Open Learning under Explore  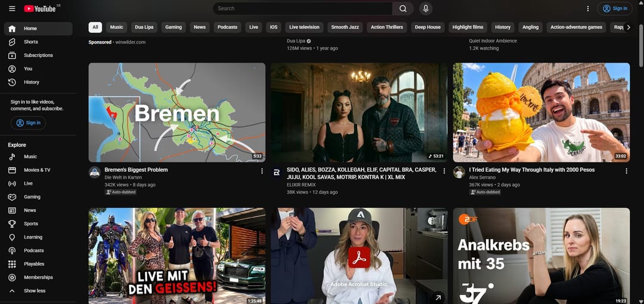tap(38, 237)
